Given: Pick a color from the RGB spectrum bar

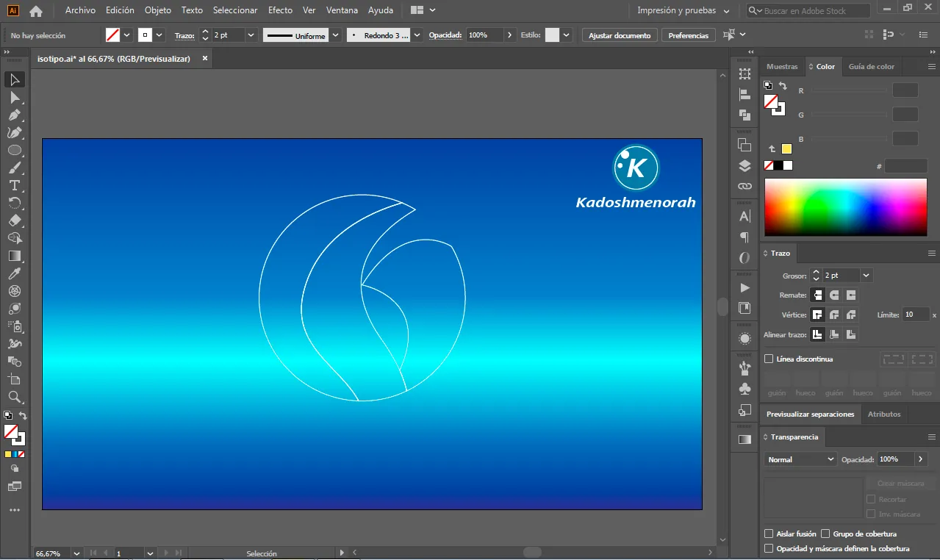Looking at the screenshot, I should pyautogui.click(x=846, y=207).
